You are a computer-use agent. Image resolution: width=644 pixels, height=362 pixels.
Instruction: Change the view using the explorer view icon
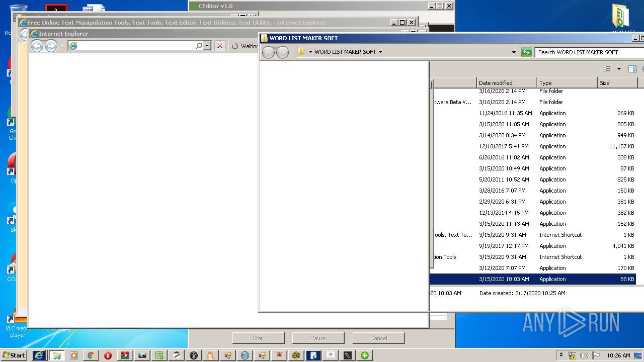(607, 69)
